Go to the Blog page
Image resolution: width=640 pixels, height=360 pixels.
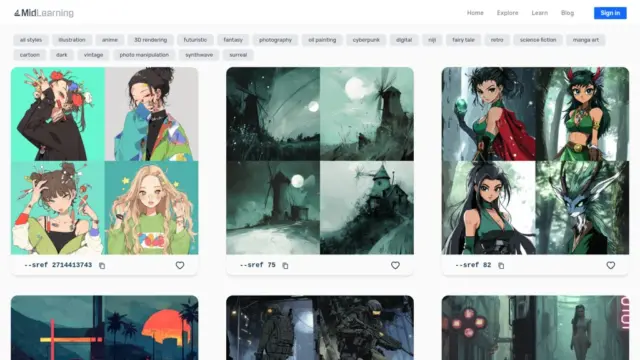(567, 13)
